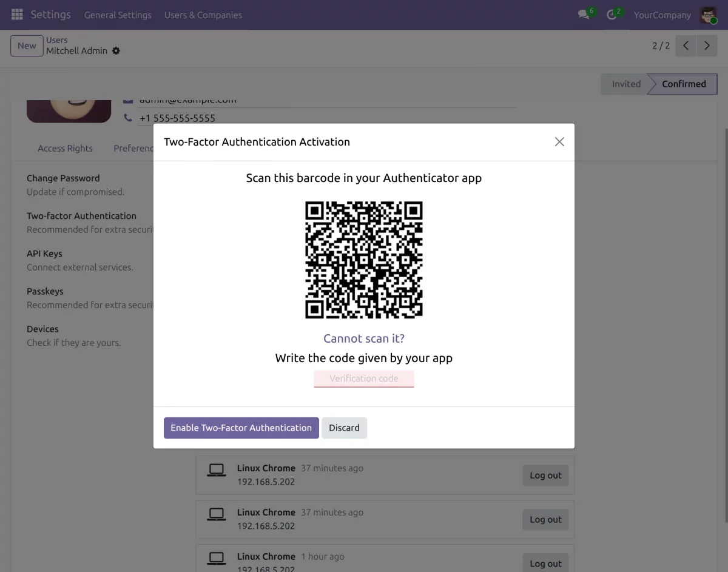This screenshot has width=728, height=572.
Task: Discard the two-factor activation dialog
Action: point(344,428)
